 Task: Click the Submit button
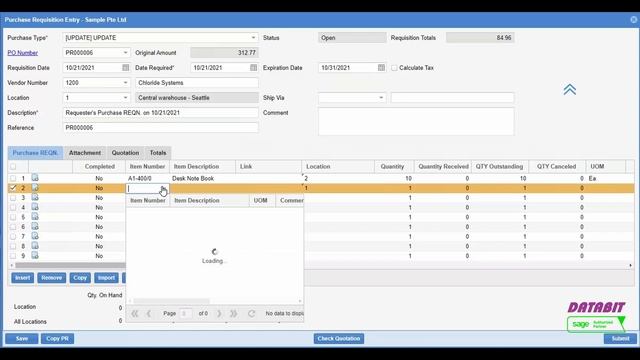620,339
